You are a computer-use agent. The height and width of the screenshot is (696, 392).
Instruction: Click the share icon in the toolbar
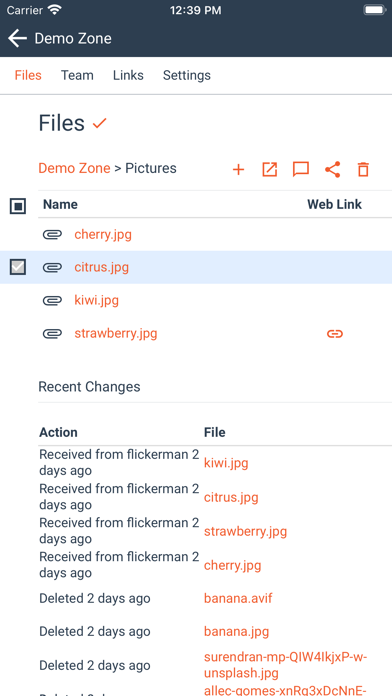[333, 170]
